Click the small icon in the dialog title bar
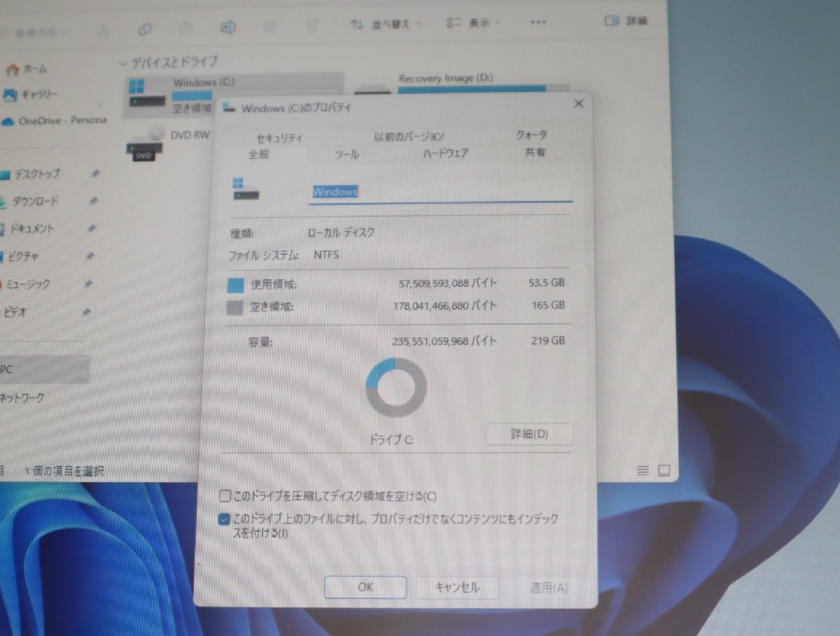 point(228,107)
